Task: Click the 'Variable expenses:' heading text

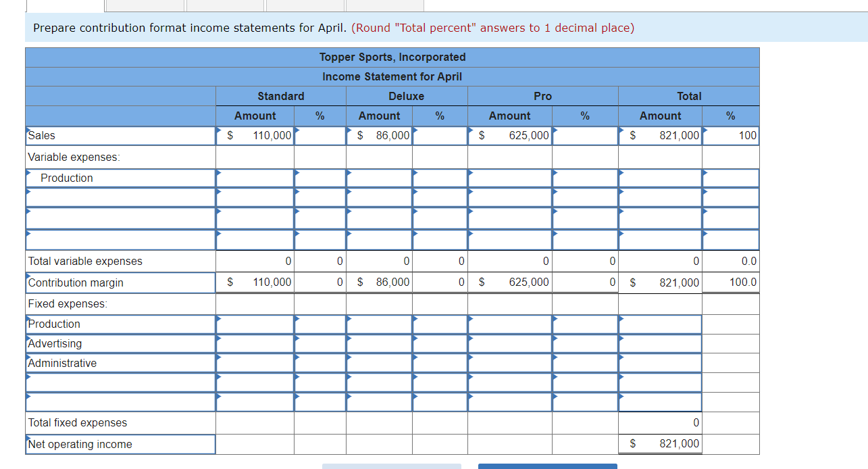Action: 74,157
